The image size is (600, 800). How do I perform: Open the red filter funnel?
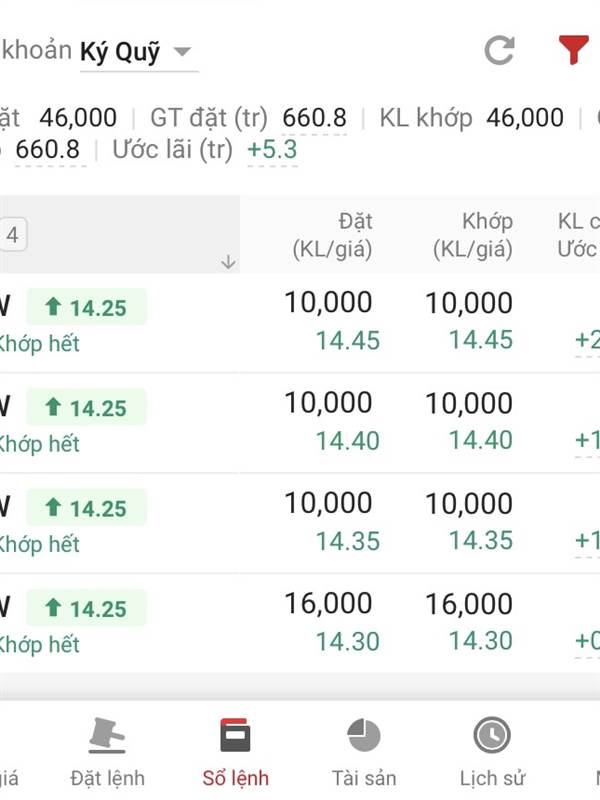click(573, 50)
